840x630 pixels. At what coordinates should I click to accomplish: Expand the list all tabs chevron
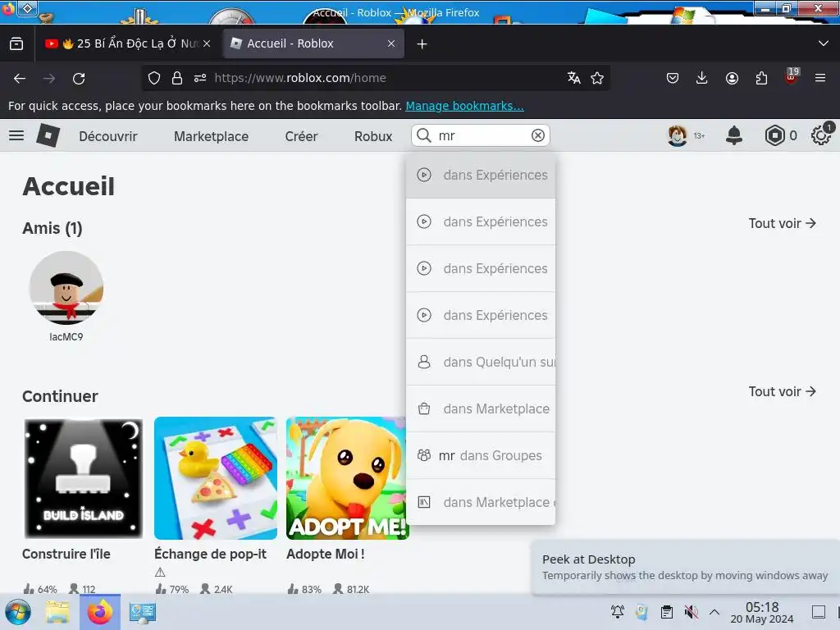(824, 43)
